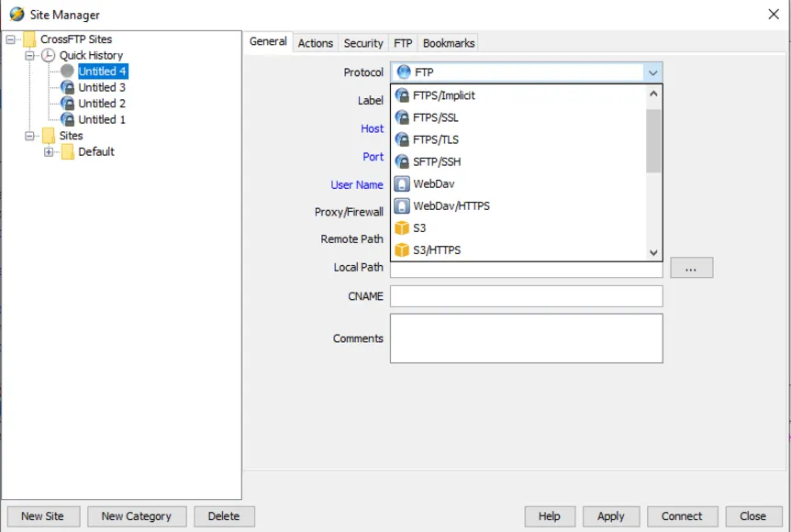Choose S3/HTTPS from protocol list
The height and width of the screenshot is (532, 791).
pos(518,250)
